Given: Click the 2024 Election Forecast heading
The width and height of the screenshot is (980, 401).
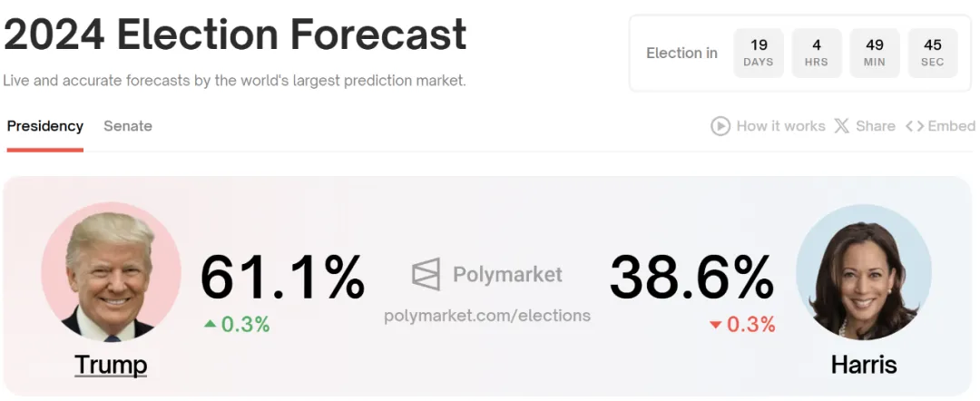Looking at the screenshot, I should [x=235, y=34].
